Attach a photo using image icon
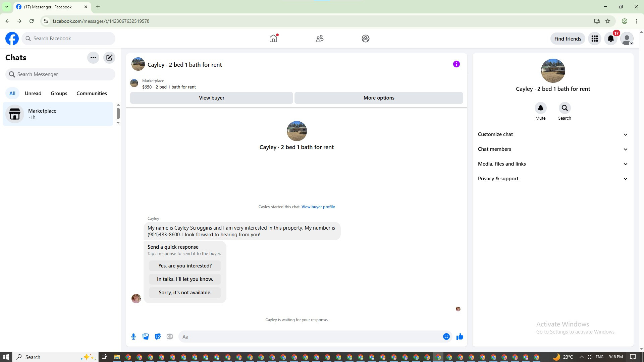The image size is (644, 362). click(x=146, y=337)
